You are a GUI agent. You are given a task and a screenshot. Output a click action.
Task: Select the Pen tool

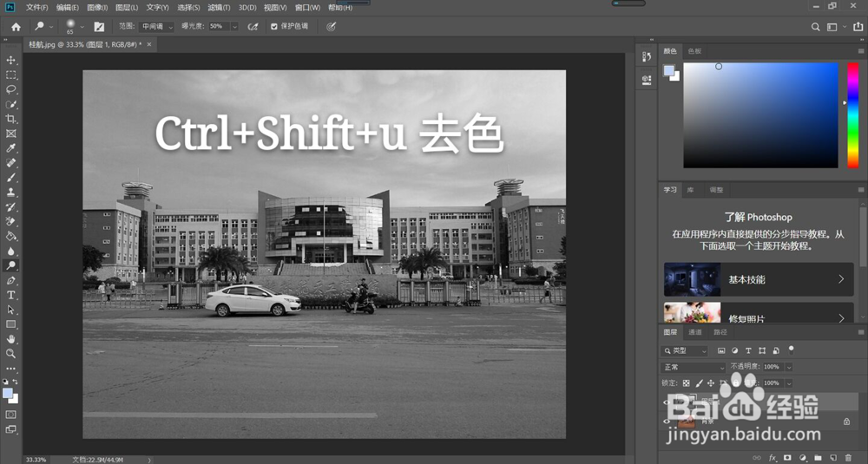coord(10,280)
